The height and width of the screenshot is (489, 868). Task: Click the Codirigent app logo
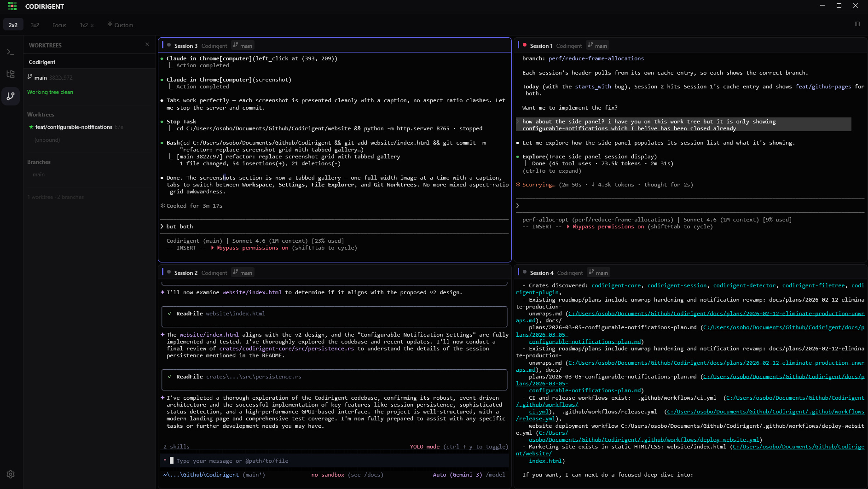[12, 6]
